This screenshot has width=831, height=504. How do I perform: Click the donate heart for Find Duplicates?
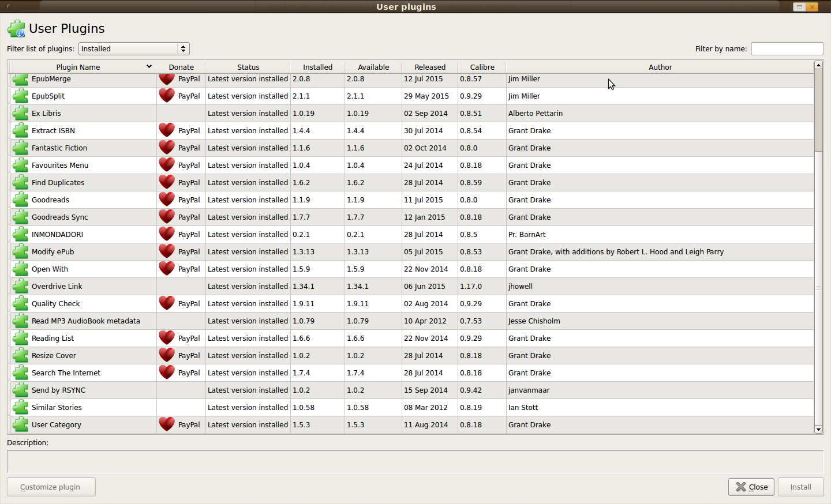click(167, 182)
